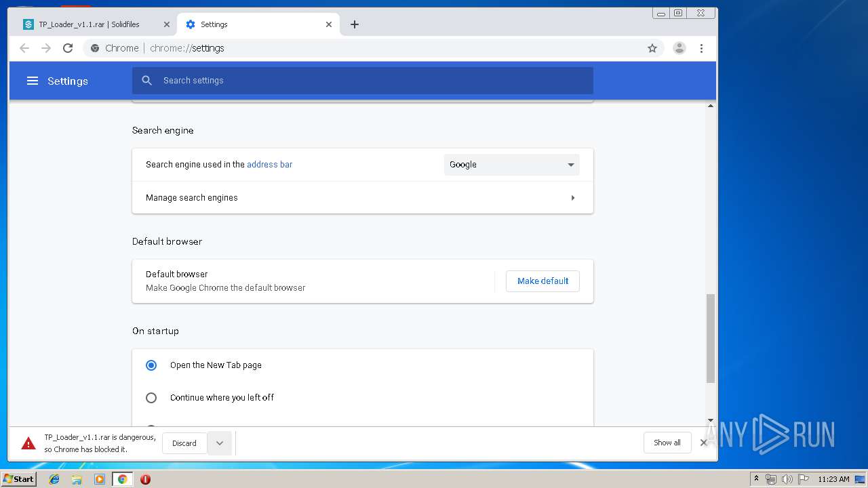The height and width of the screenshot is (488, 868).
Task: Open the file explorer taskbar icon
Action: 77,479
